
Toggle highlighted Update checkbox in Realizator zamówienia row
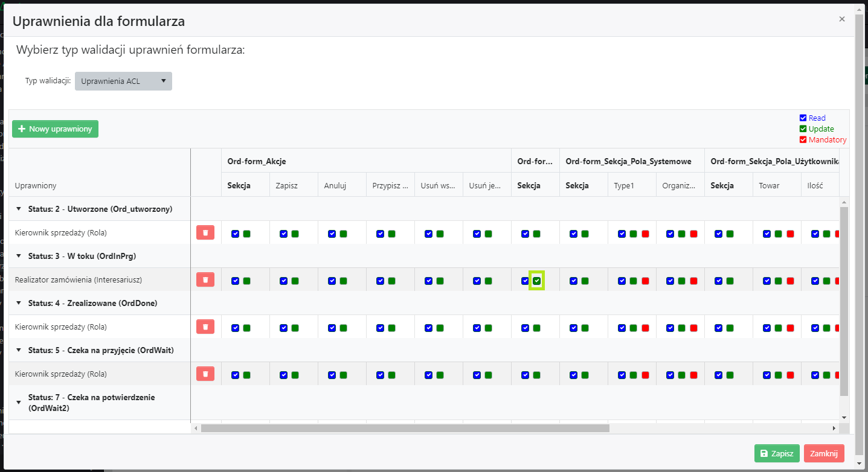(536, 281)
